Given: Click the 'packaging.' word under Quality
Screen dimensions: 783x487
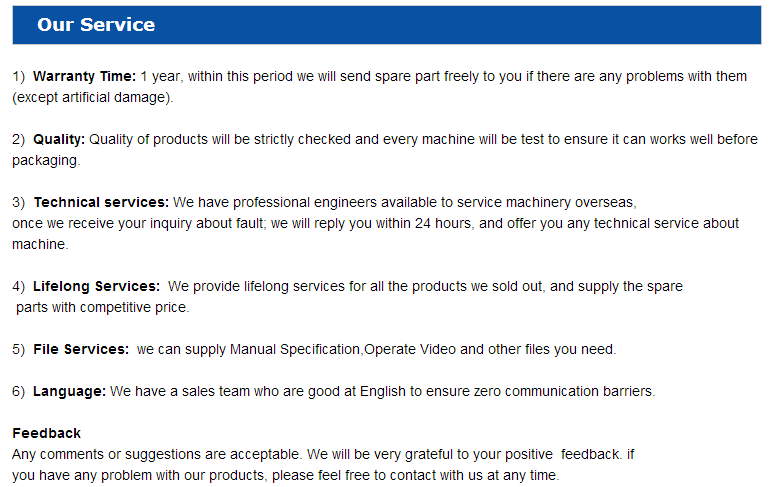Looking at the screenshot, I should point(45,161).
